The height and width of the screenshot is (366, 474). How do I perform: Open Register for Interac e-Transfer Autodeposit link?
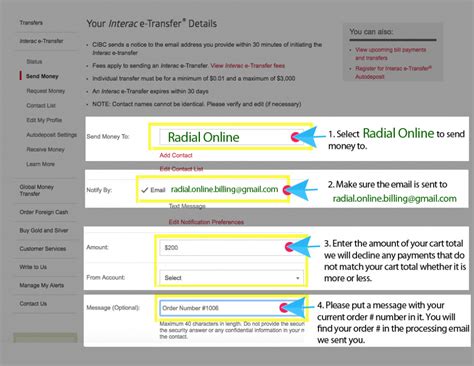(x=393, y=72)
